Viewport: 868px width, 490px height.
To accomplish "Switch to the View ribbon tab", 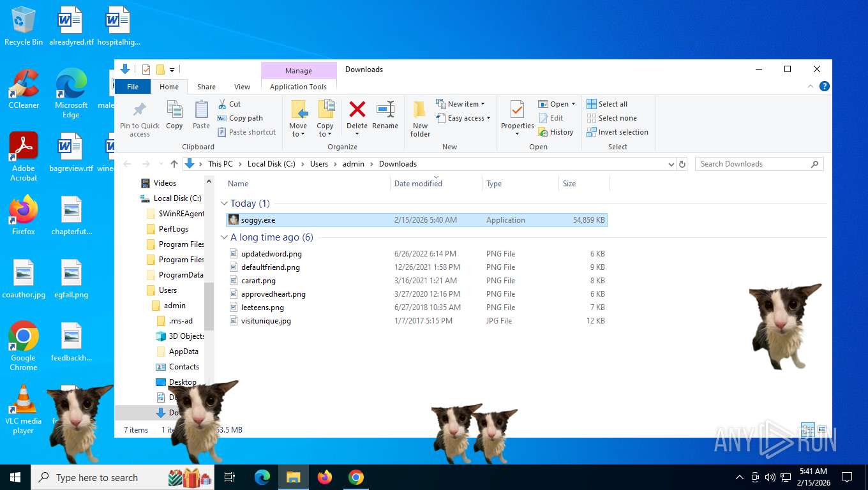I will coord(242,87).
